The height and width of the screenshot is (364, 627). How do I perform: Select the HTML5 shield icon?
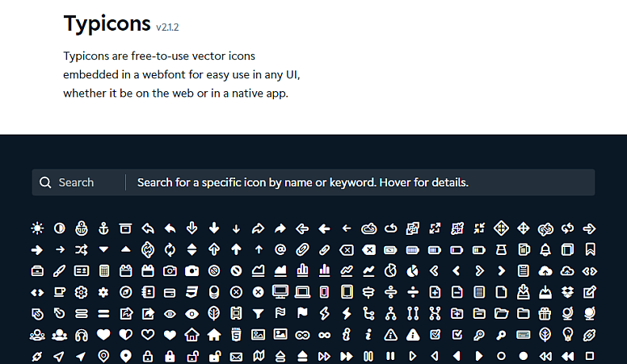(x=236, y=335)
